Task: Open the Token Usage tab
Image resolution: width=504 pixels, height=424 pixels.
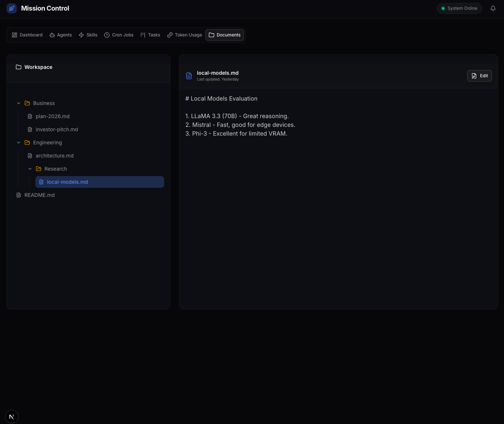Action: click(x=185, y=35)
